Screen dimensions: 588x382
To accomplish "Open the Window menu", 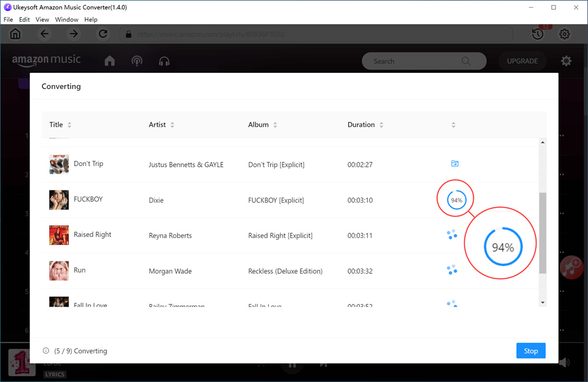I will coord(67,19).
